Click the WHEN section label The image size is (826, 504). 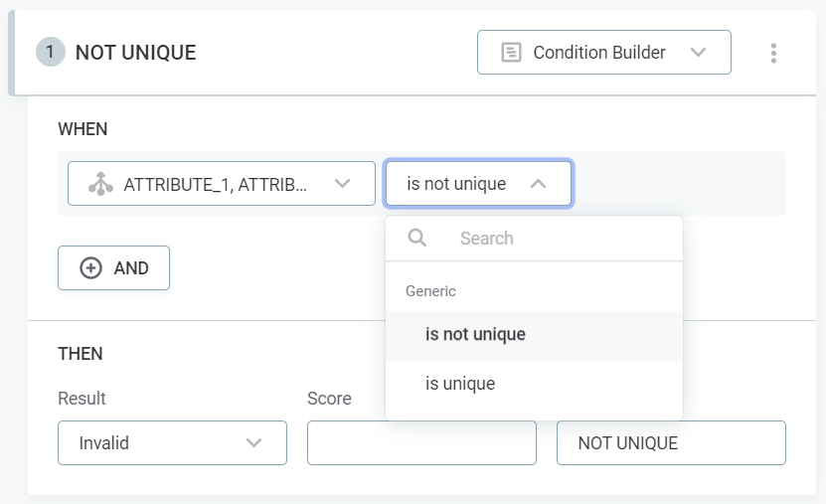pyautogui.click(x=83, y=129)
